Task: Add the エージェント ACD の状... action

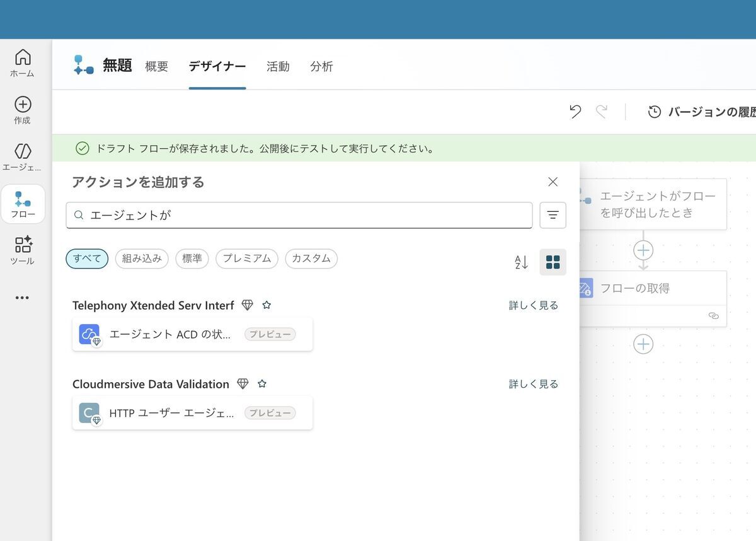Action: [192, 334]
